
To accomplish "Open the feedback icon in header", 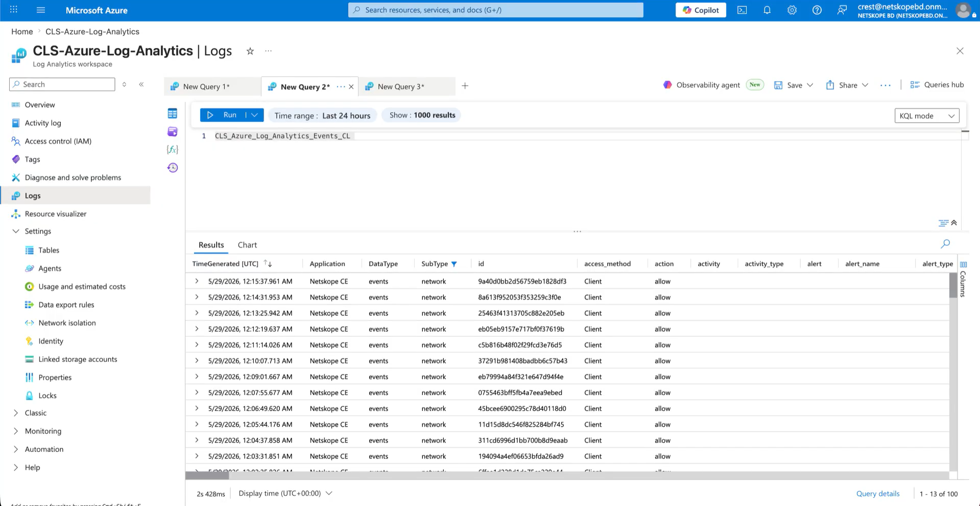I will click(842, 10).
